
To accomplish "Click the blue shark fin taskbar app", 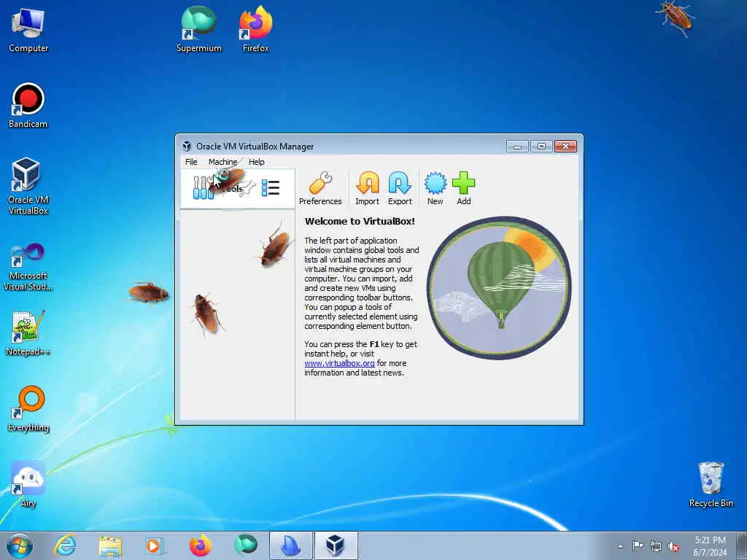I will point(291,545).
